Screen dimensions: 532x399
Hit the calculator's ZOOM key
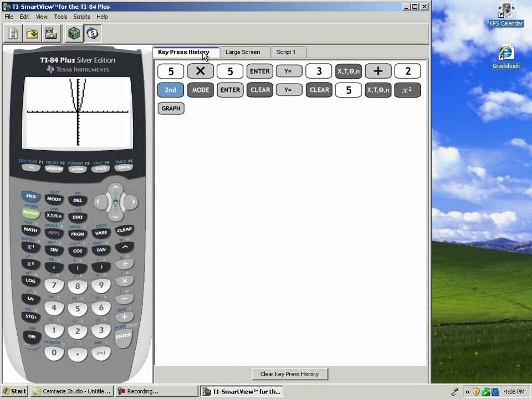point(78,168)
